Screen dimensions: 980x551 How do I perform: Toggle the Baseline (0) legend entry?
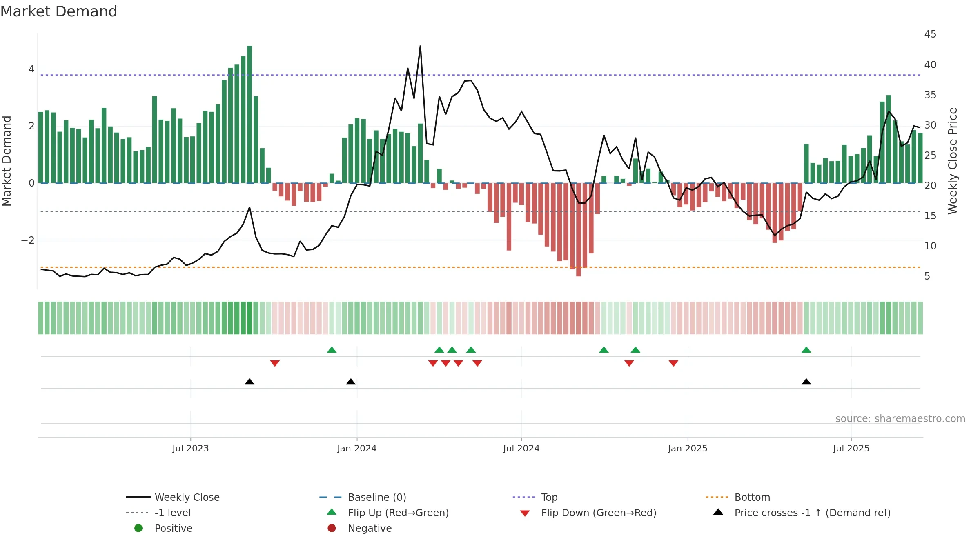point(363,497)
